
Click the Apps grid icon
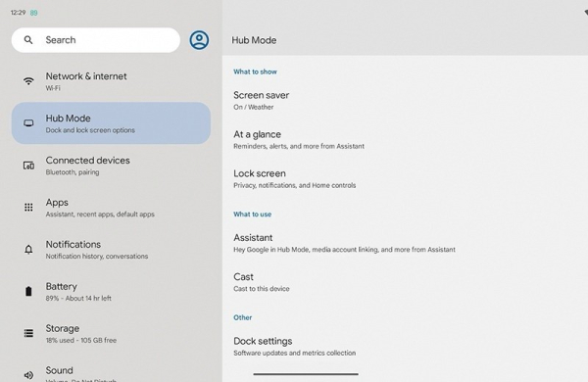click(x=28, y=207)
